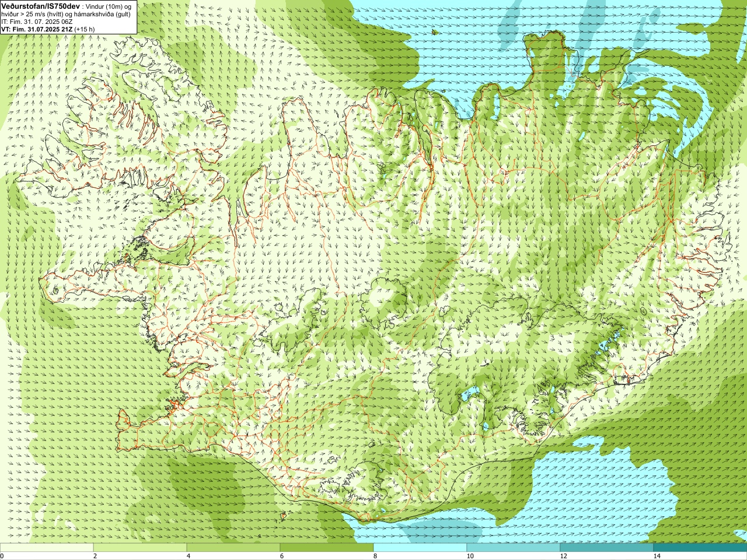Viewport: 747px width, 560px height.
Task: Click the "VT: Fim. 31.07.2025 21Z" valid time line
Action: 37,29
